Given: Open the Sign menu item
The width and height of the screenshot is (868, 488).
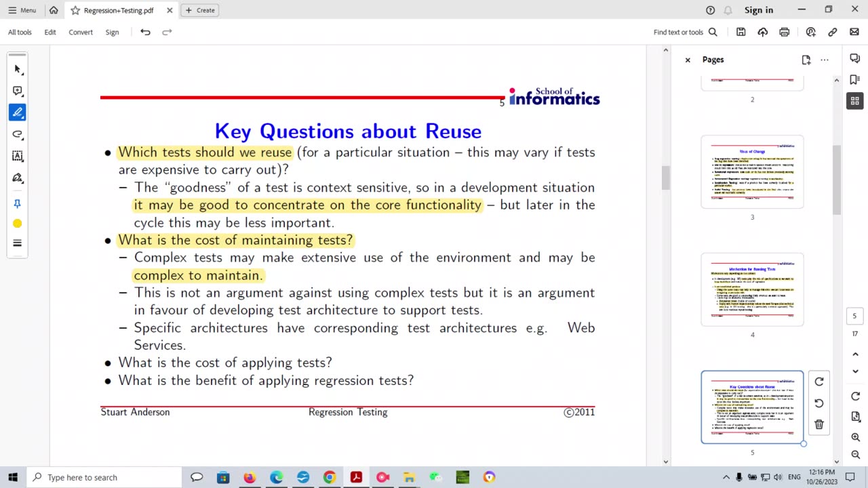Looking at the screenshot, I should (112, 32).
